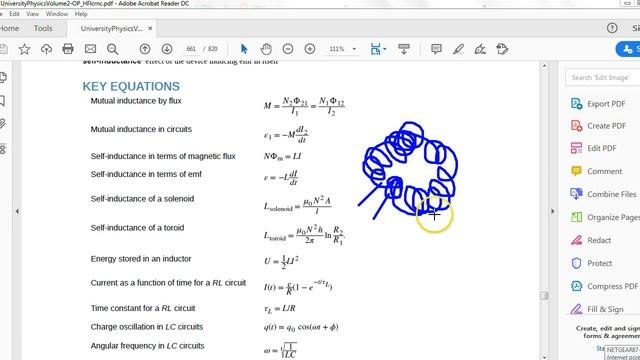
Task: Go to previous page arrow
Action: pyautogui.click(x=145, y=49)
